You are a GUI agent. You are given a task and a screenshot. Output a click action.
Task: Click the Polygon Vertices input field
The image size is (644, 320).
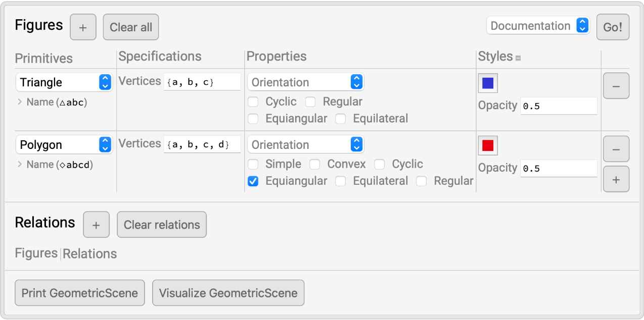click(x=202, y=145)
